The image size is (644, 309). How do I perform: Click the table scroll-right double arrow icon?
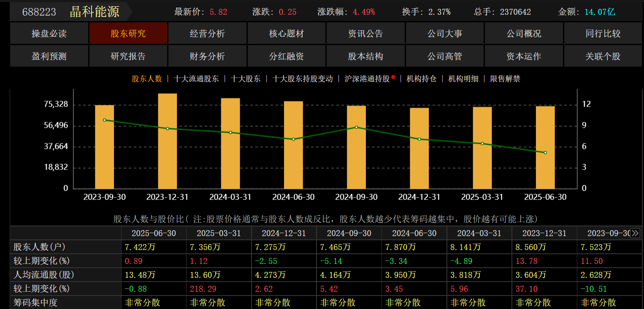tap(635, 233)
